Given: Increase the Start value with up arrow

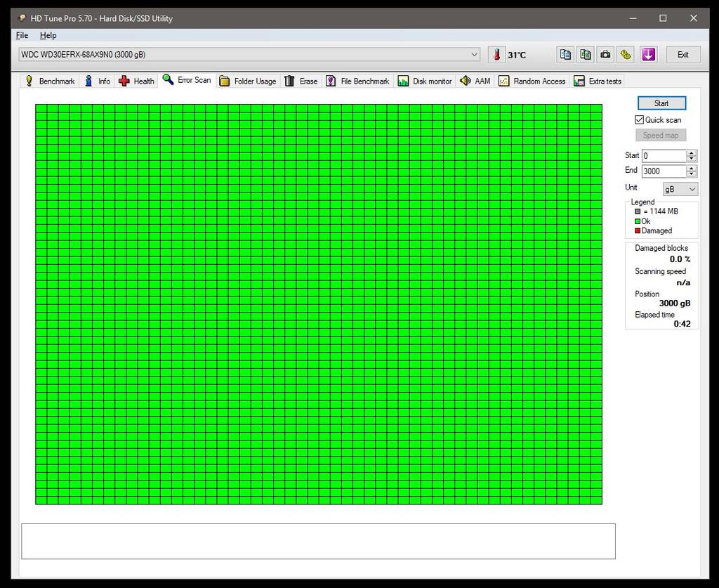Looking at the screenshot, I should 692,153.
